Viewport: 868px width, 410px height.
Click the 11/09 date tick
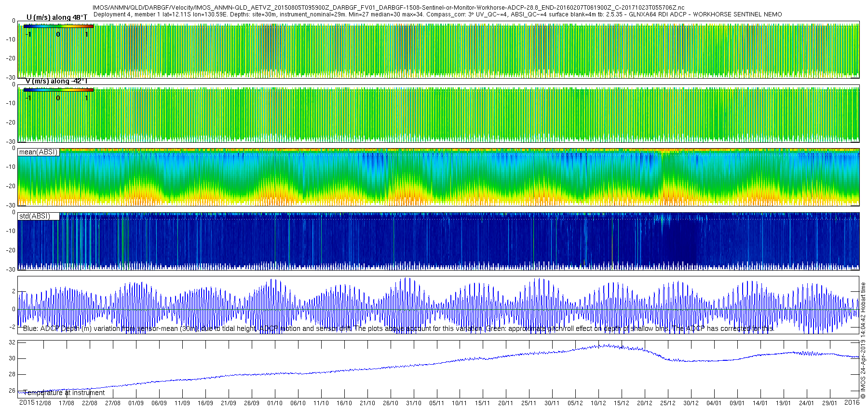tap(182, 403)
